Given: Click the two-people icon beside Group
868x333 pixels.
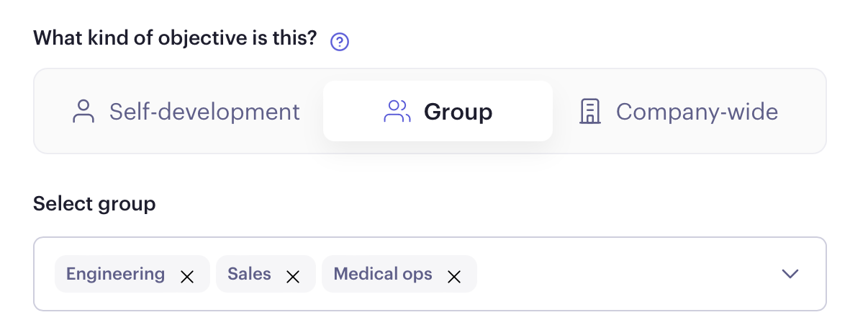Looking at the screenshot, I should click(x=397, y=112).
